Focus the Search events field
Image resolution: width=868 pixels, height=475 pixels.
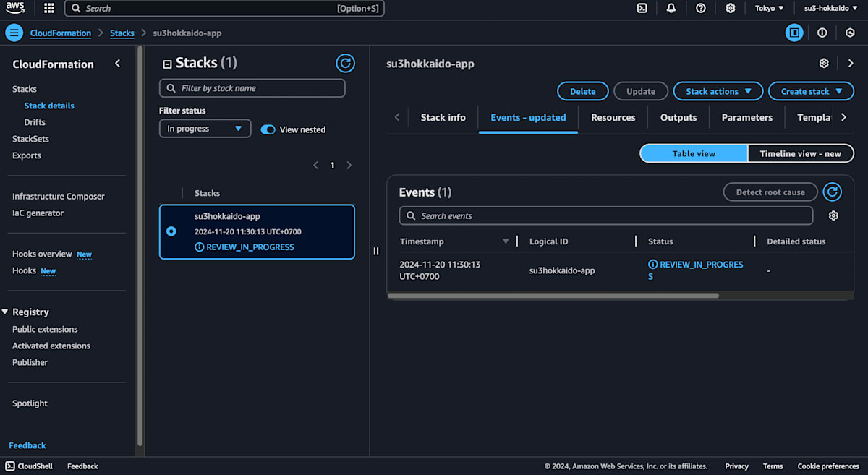pyautogui.click(x=606, y=215)
